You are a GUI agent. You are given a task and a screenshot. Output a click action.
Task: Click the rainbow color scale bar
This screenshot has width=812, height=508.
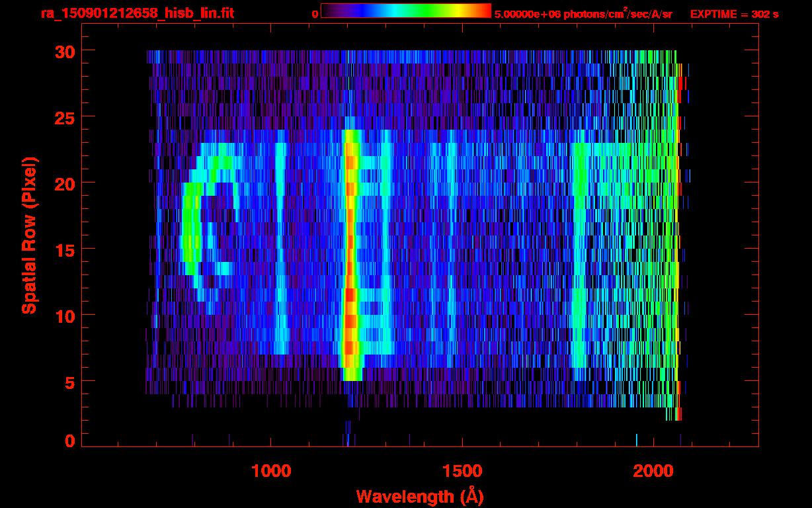pyautogui.click(x=405, y=11)
